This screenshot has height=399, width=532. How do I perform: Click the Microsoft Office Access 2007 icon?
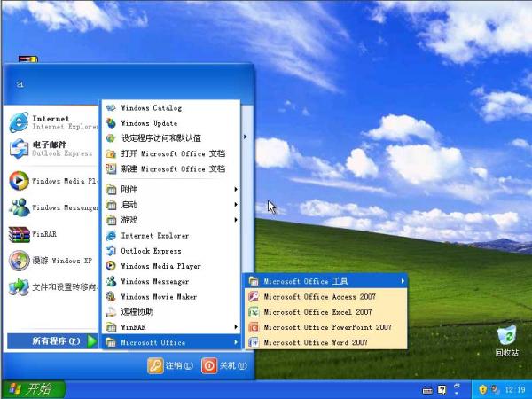[254, 296]
